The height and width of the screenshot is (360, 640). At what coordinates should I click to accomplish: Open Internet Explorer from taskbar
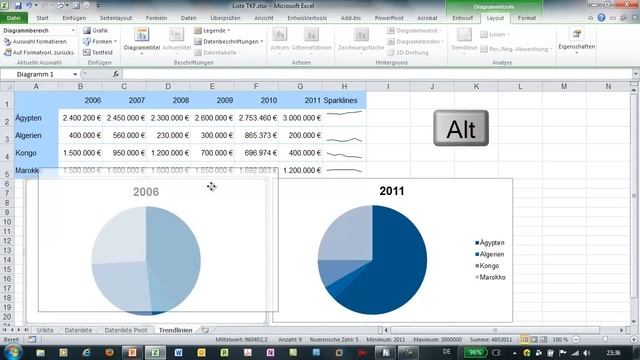(x=86, y=352)
